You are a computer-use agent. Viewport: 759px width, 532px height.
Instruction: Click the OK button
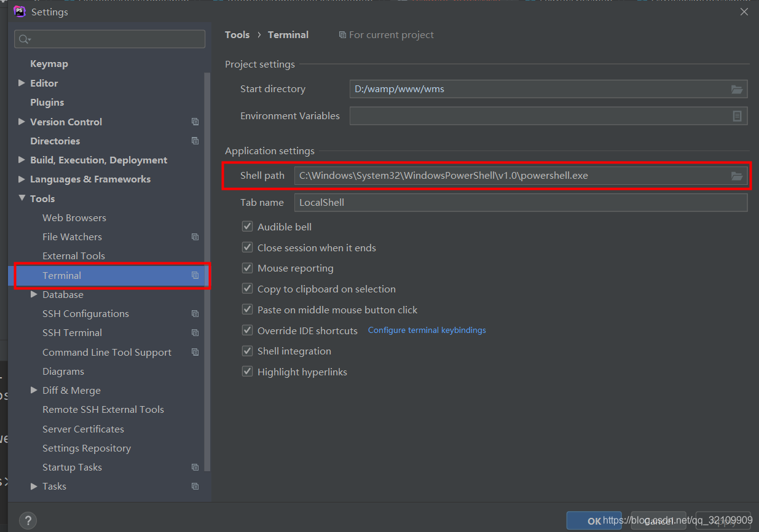pyautogui.click(x=594, y=521)
